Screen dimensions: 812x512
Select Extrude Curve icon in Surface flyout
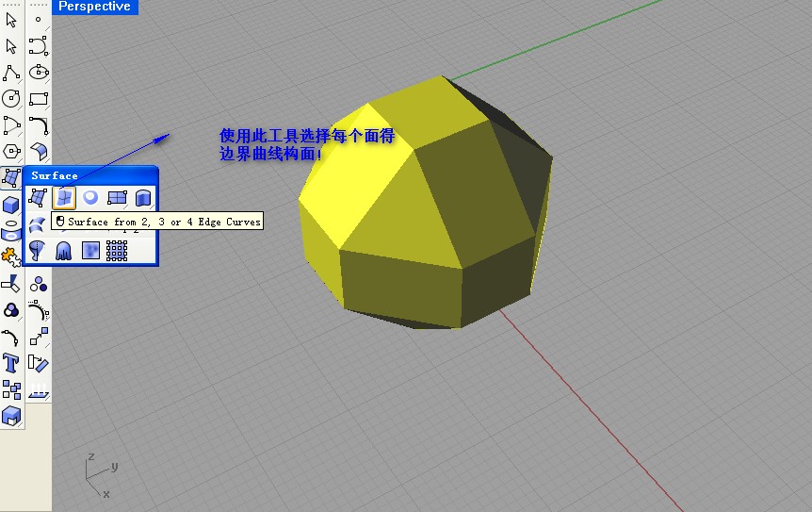click(143, 197)
